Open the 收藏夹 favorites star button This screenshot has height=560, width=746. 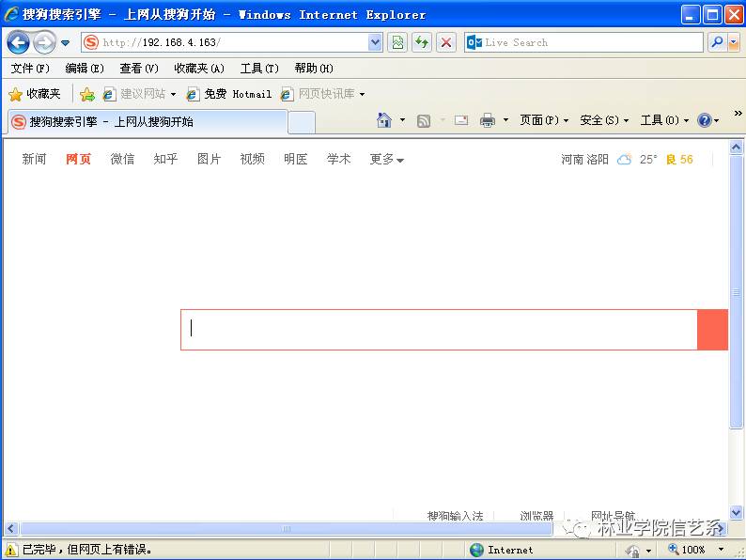[35, 94]
